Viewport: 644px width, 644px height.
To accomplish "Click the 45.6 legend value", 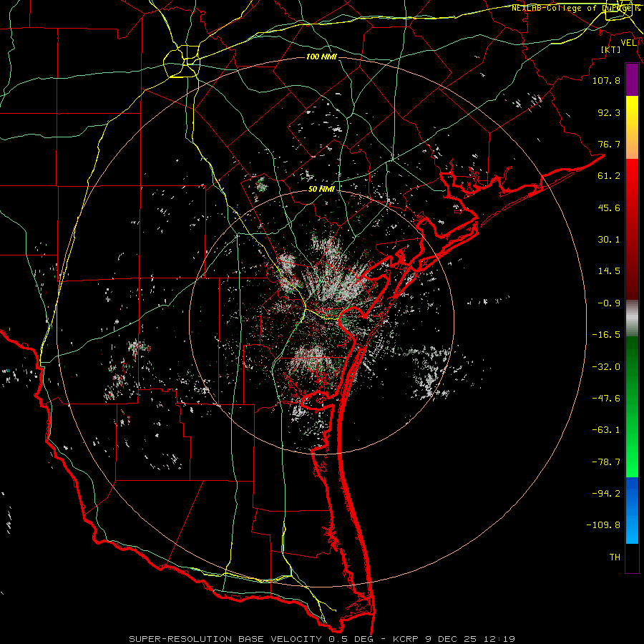I will [x=609, y=208].
